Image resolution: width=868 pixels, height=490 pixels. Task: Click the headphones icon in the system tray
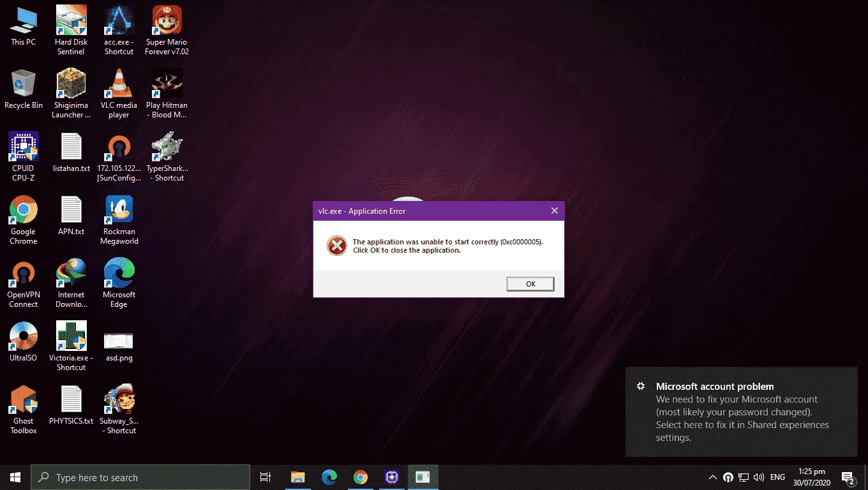(728, 477)
